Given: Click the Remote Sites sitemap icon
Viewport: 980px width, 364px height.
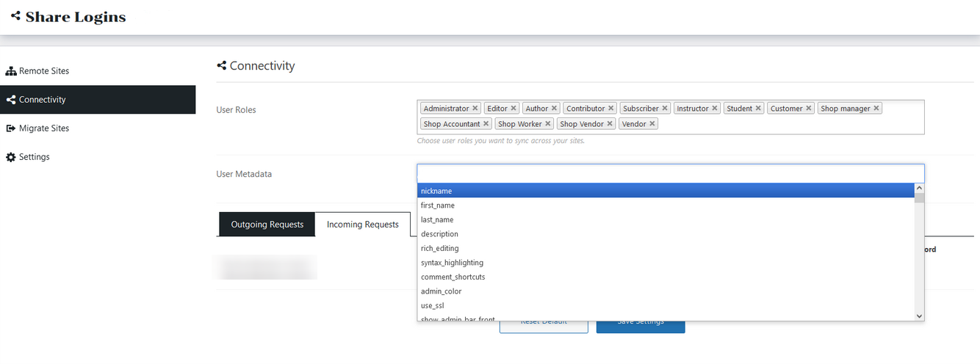Looking at the screenshot, I should (11, 71).
